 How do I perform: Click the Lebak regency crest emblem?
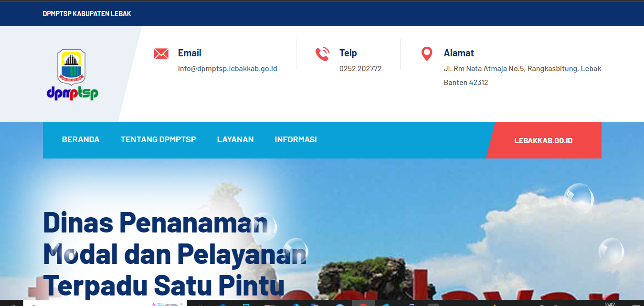(72, 66)
